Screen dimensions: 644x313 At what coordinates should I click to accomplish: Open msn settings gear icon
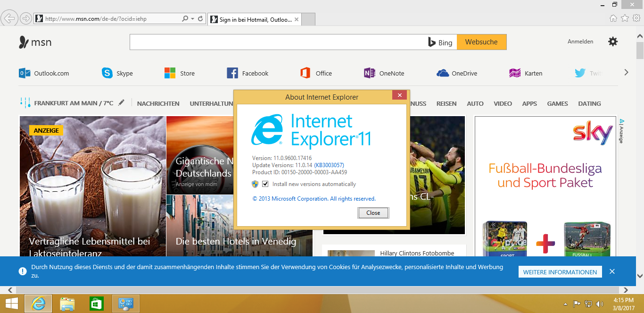coord(613,42)
